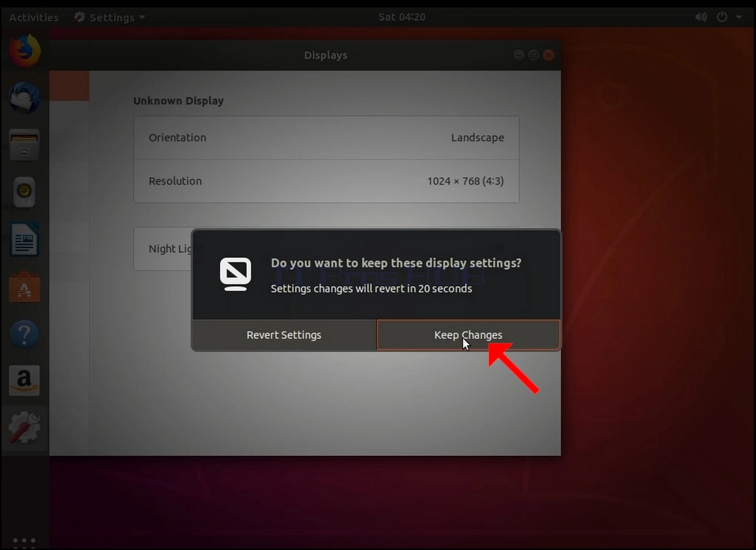Change Orientation Landscape row
Screen dimensions: 756x550
click(327, 137)
